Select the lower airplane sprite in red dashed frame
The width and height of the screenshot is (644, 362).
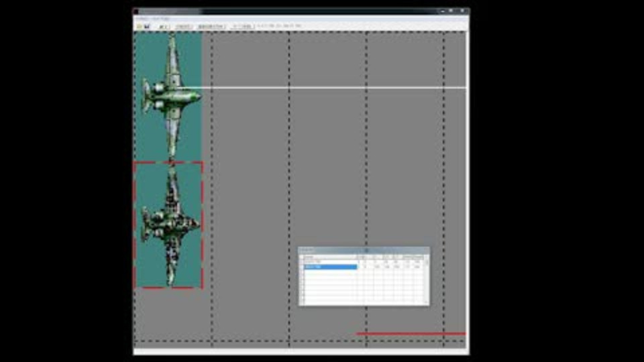(169, 225)
